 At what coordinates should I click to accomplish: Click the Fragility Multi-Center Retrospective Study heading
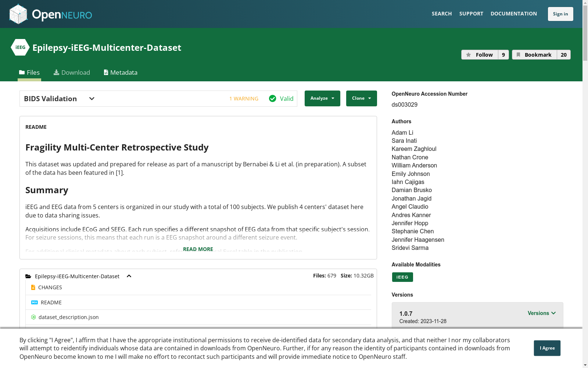tap(117, 148)
